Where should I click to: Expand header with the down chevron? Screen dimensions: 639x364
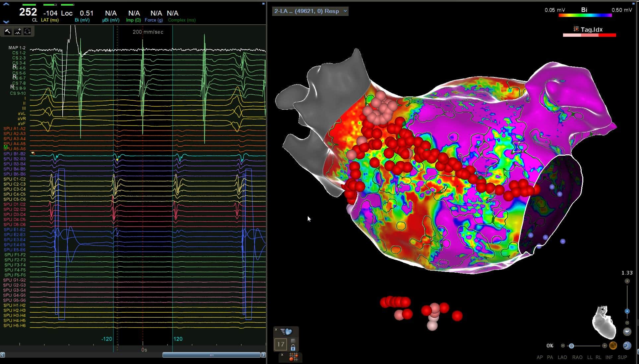pos(6,22)
